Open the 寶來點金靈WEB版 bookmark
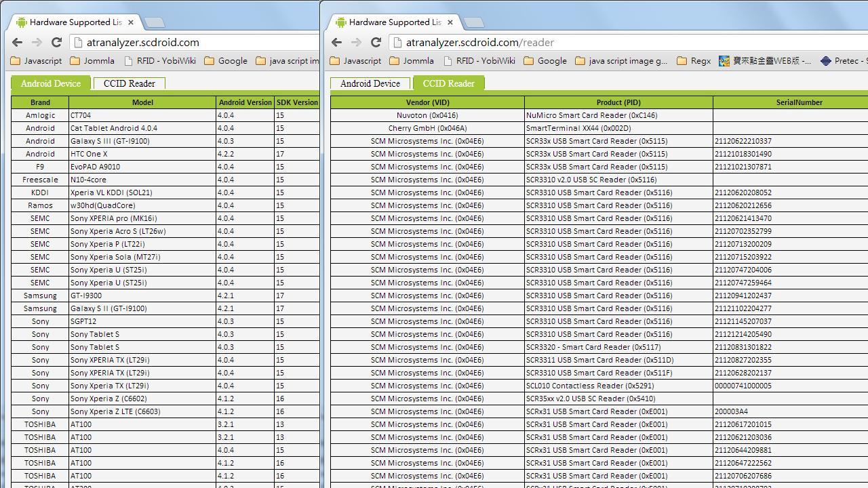Viewport: 868px width, 488px height. click(x=765, y=60)
